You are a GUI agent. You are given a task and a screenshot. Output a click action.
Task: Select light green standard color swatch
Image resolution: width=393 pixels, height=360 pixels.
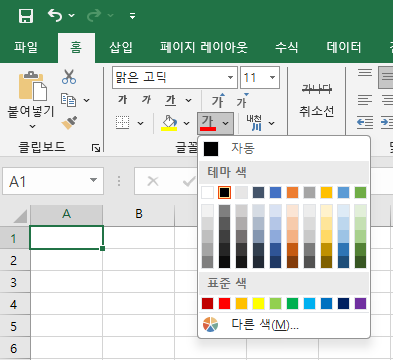click(x=275, y=303)
